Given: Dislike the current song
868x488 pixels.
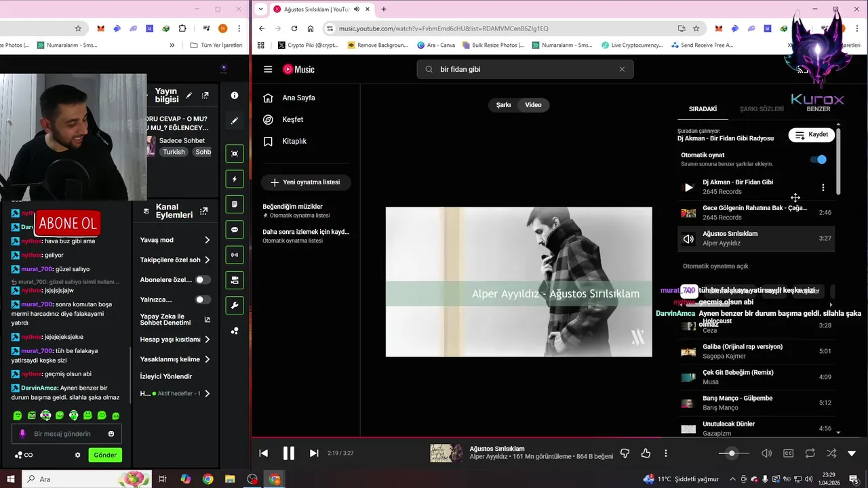Looking at the screenshot, I should click(625, 453).
